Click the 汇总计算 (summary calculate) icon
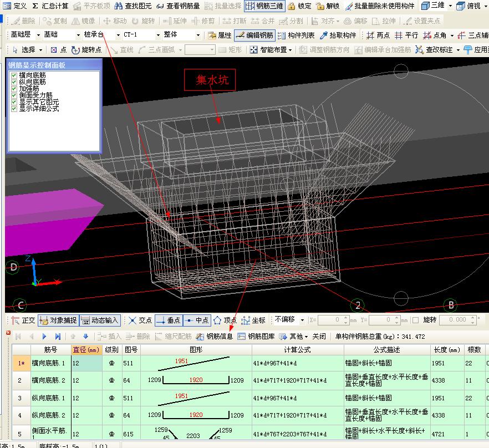Screen dimensions: 489x448 point(50,6)
